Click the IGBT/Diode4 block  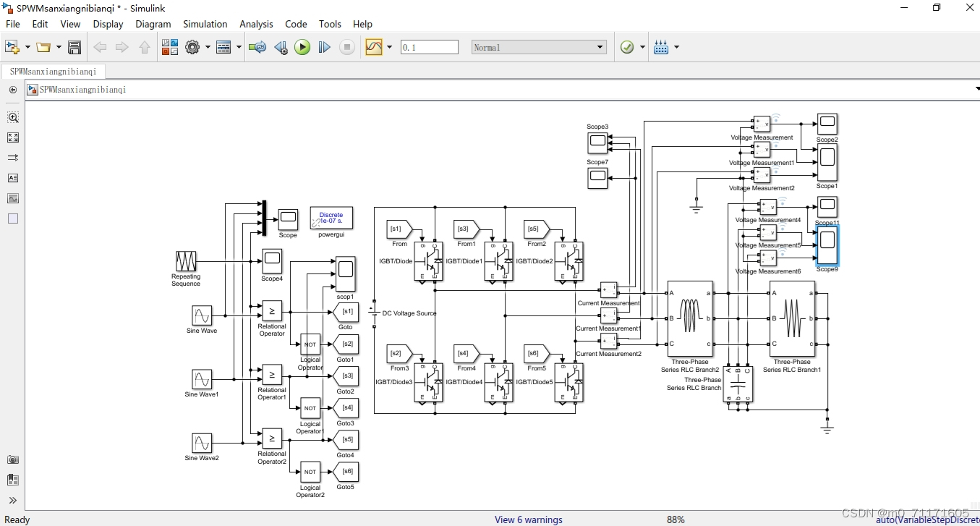tap(498, 381)
